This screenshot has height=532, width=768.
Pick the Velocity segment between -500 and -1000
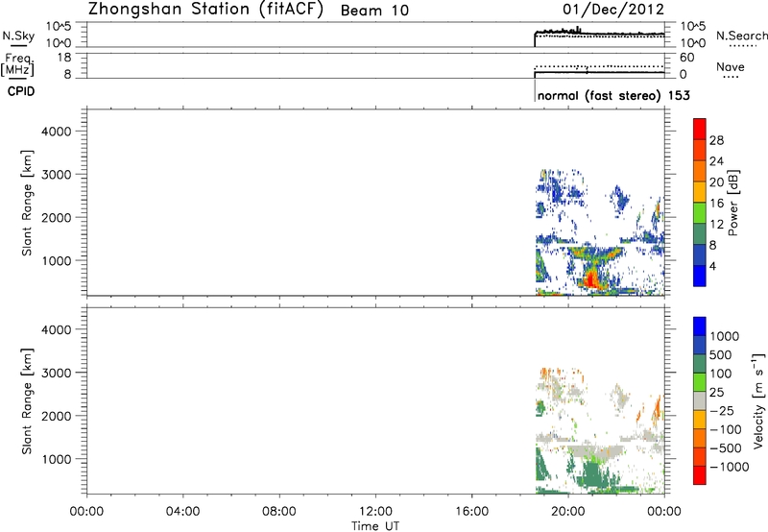[x=700, y=456]
